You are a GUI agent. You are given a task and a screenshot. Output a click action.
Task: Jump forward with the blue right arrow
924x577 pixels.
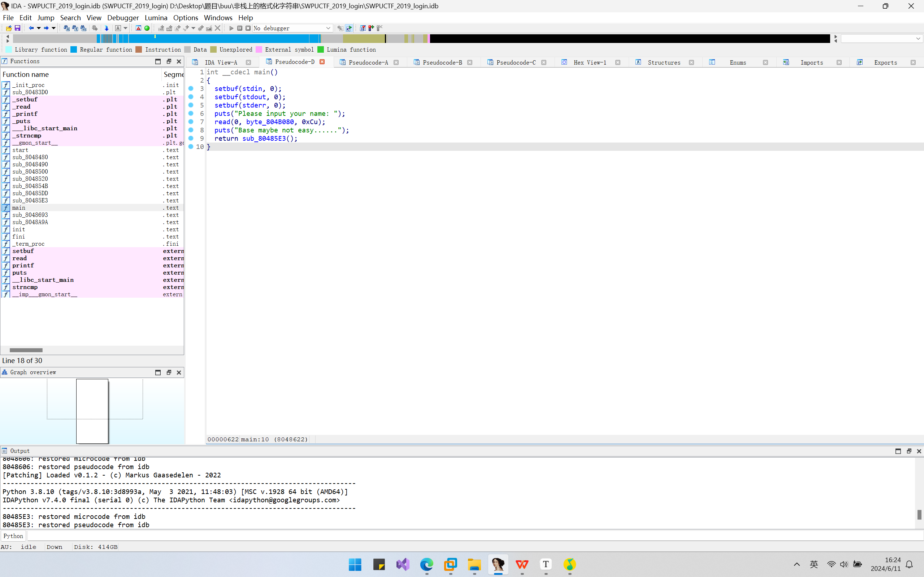point(46,28)
